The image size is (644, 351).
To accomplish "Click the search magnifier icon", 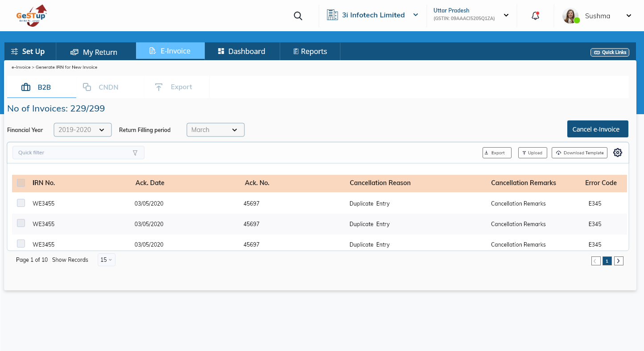I will pyautogui.click(x=298, y=16).
